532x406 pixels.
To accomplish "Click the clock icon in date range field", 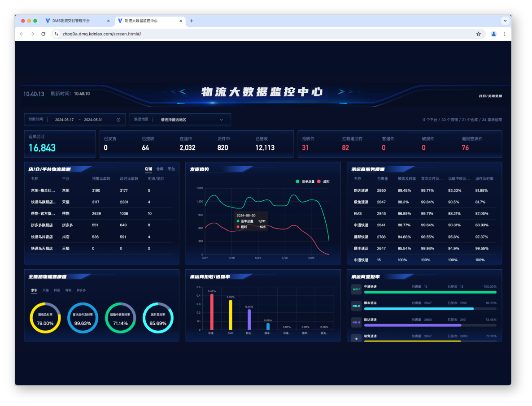I will [x=118, y=120].
